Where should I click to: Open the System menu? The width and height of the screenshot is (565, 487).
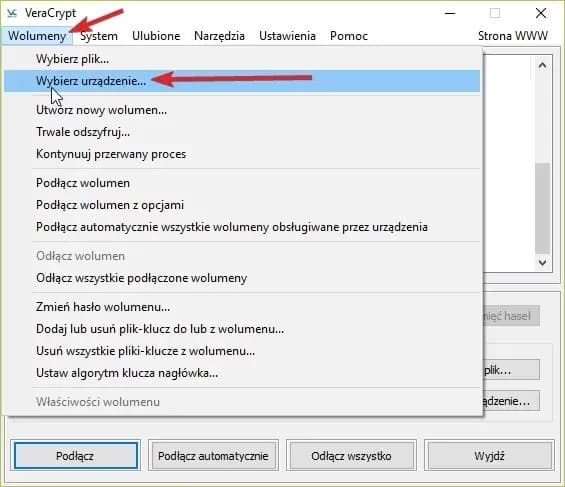[x=99, y=36]
